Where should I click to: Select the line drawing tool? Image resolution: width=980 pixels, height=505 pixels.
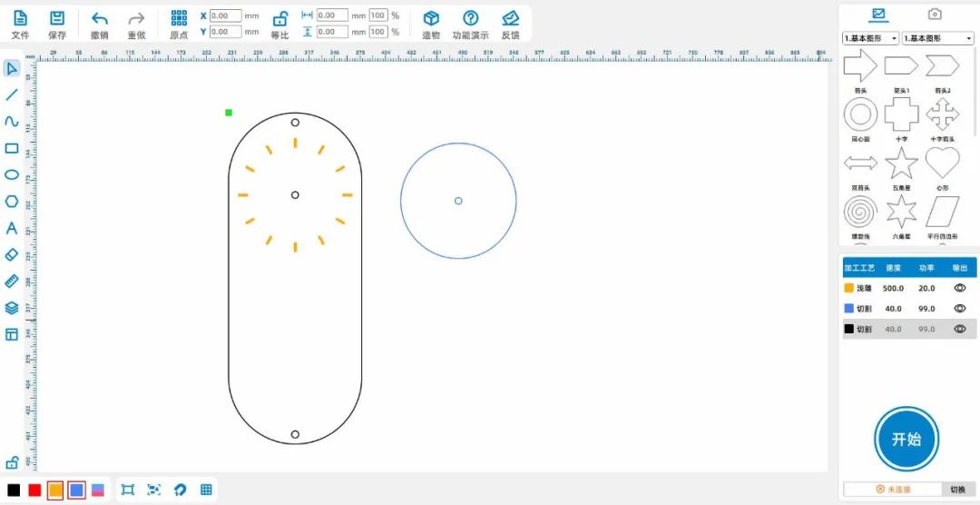12,94
